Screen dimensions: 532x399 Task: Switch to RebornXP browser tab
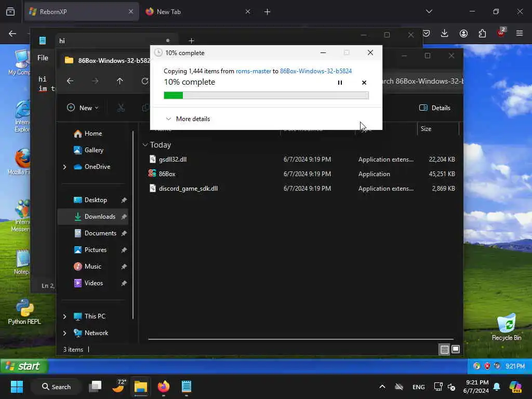click(x=82, y=11)
